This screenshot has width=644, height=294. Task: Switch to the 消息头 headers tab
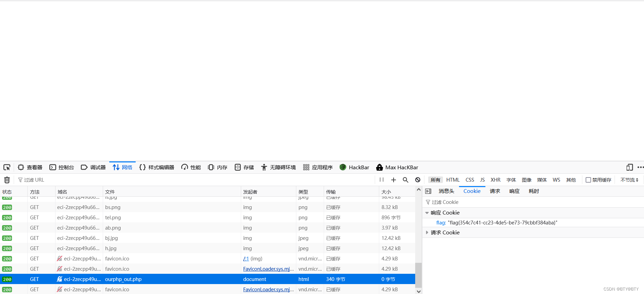pos(446,191)
